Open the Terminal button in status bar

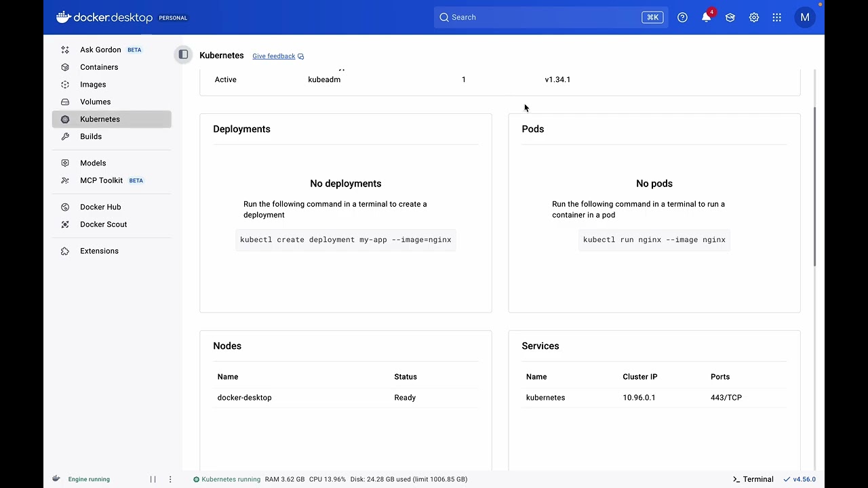click(x=753, y=479)
